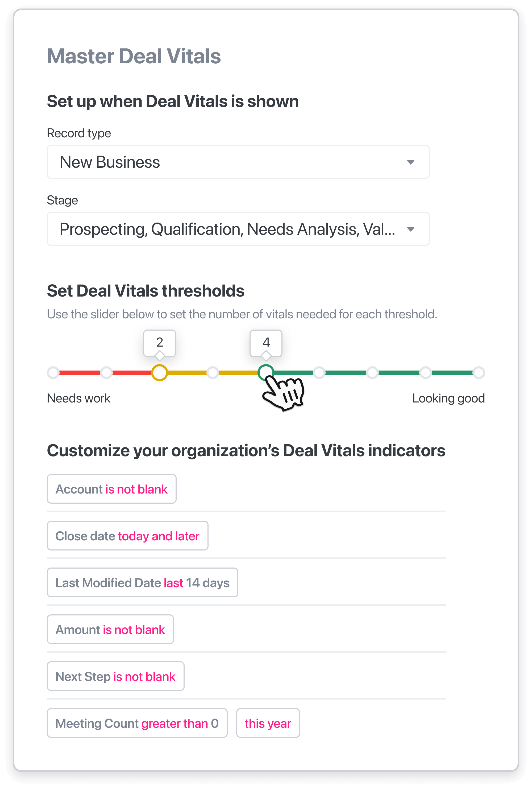Select the last slider stop at Looking good
532x789 pixels.
coord(478,373)
